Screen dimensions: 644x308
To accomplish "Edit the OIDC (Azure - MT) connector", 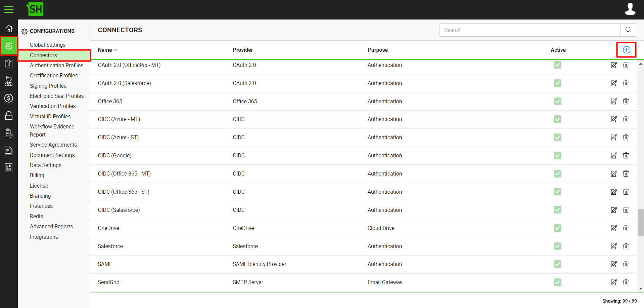I will 614,119.
